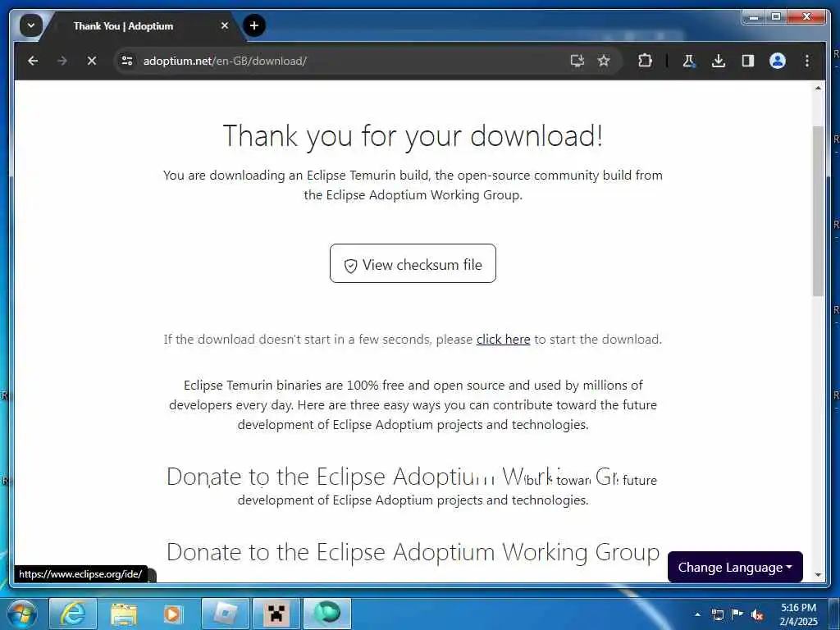Open Chrome Labs flask icon
Screen dimensions: 840x630
pos(689,61)
